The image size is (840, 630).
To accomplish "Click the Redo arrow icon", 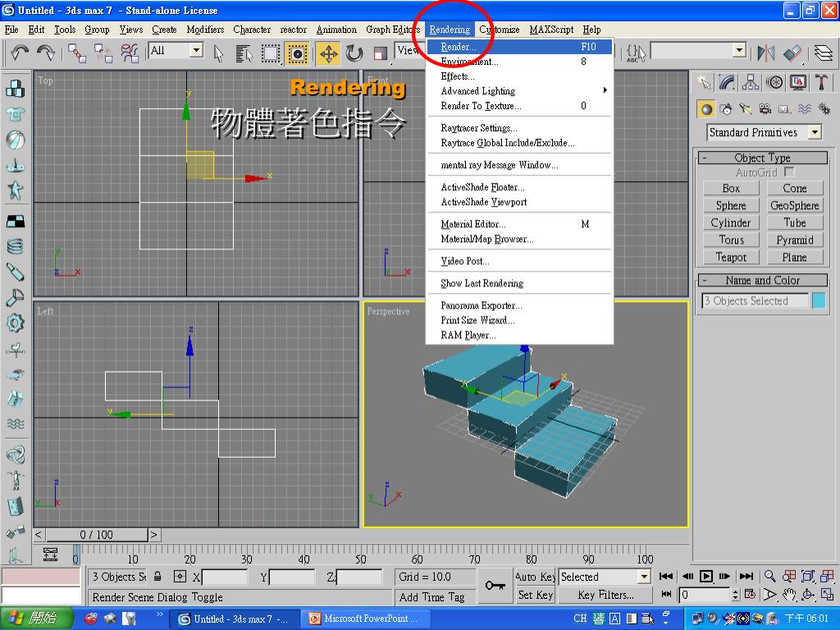I will tap(46, 52).
